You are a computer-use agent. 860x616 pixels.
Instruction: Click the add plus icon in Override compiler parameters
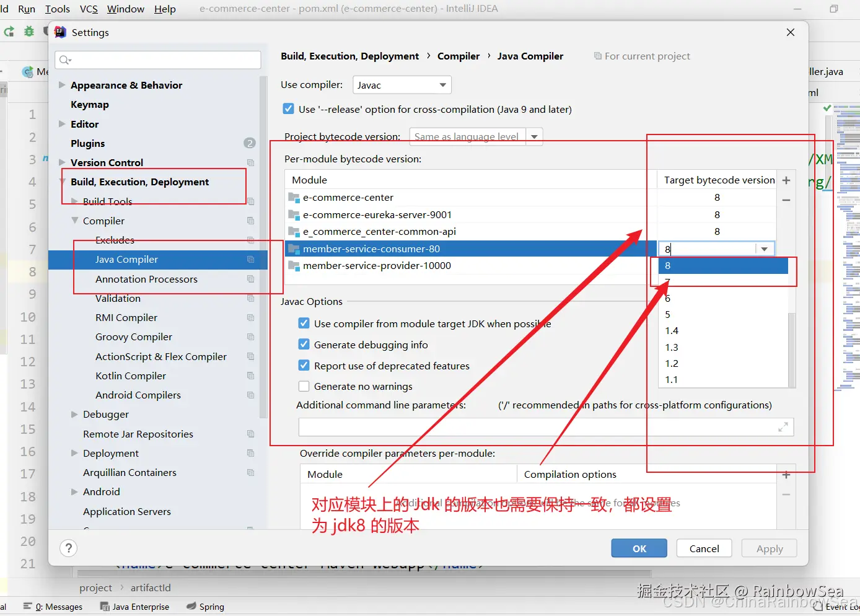click(x=786, y=475)
